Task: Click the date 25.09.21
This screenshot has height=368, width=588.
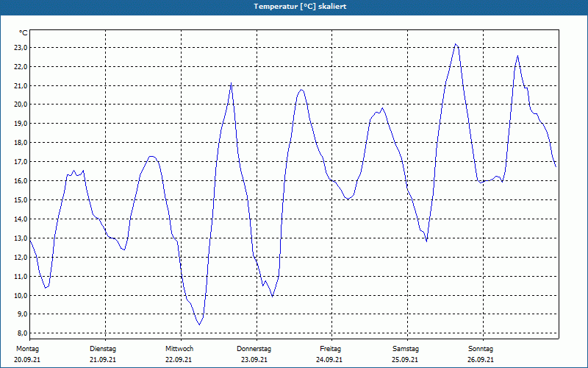Action: tap(406, 360)
